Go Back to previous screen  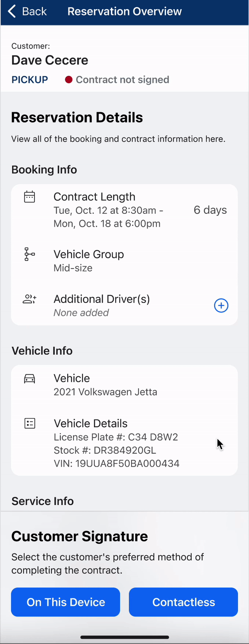27,12
